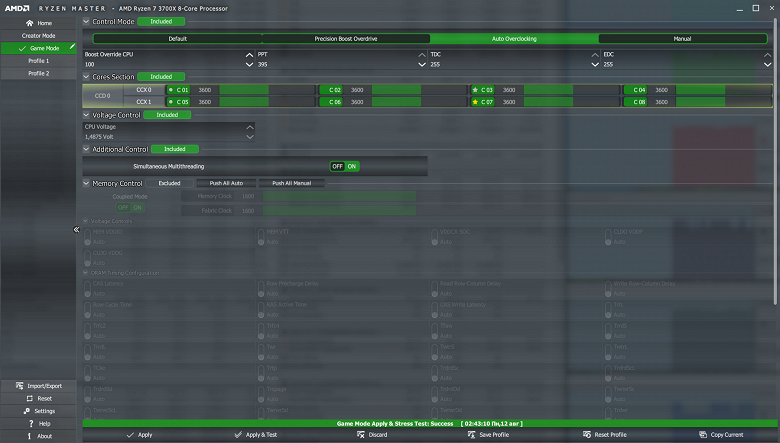Collapse the Control Mode section
Image resolution: width=780 pixels, height=443 pixels.
[86, 21]
